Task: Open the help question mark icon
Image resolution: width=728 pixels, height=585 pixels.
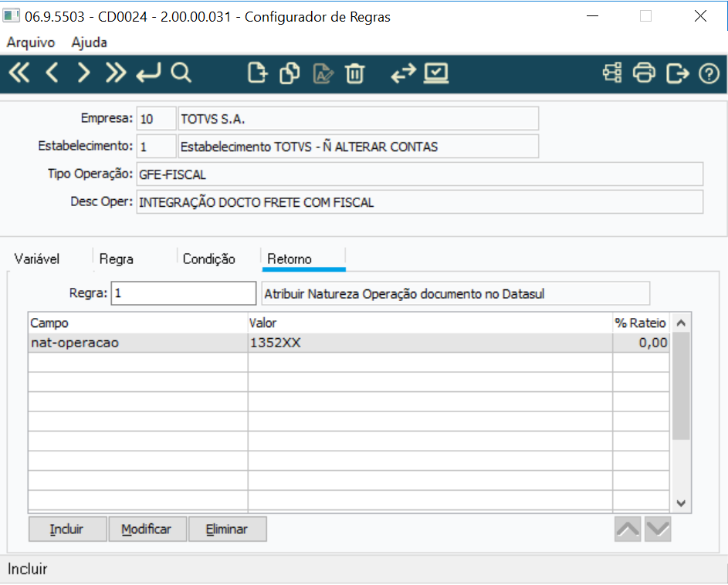Action: click(709, 73)
